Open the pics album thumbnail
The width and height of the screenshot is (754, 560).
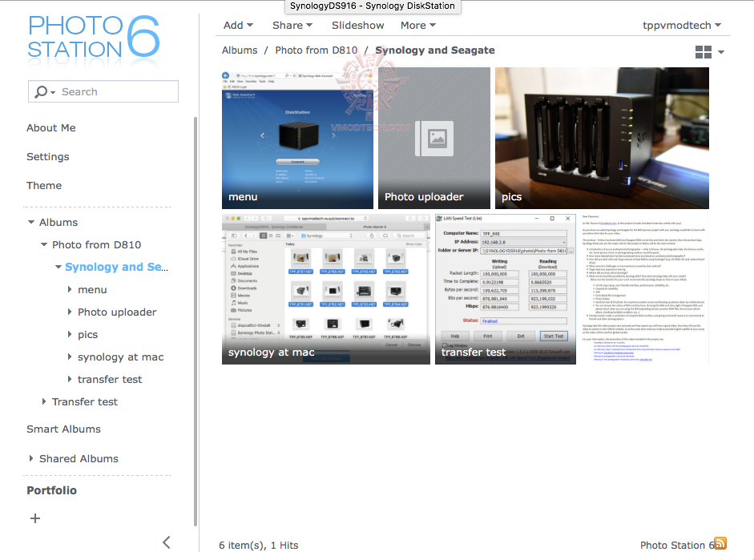(602, 138)
